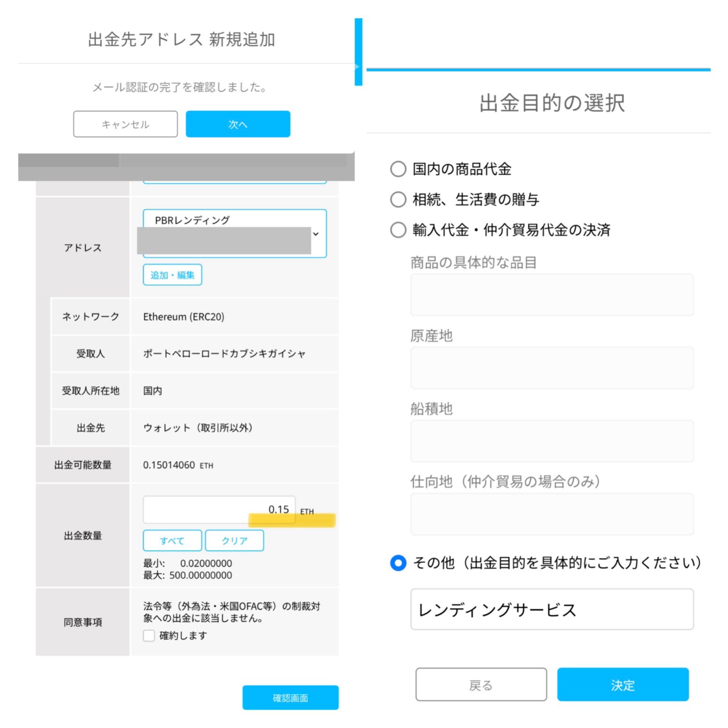The image size is (728, 728).
Task: Click the 追加・編集 button
Action: point(172,275)
